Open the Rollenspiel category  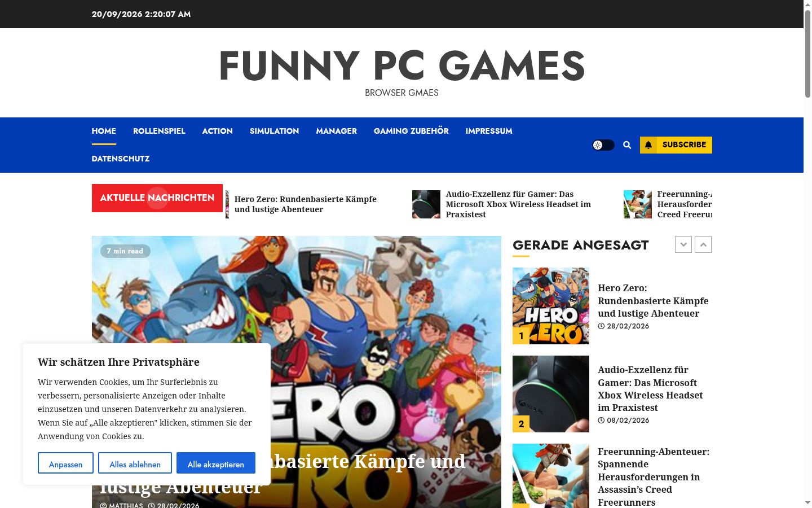159,131
